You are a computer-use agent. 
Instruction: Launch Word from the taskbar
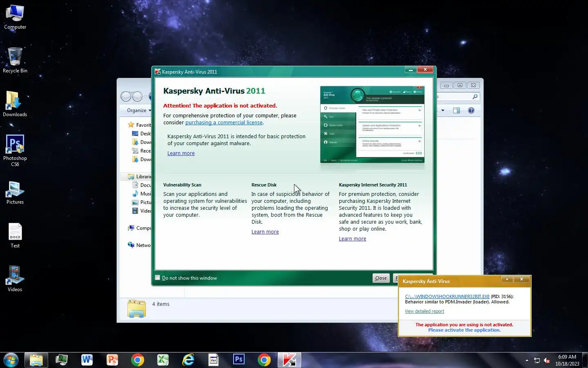87,360
